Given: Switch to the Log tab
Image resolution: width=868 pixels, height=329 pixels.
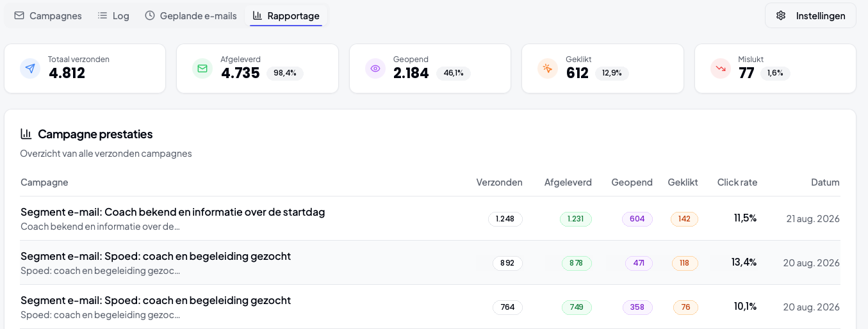Looking at the screenshot, I should coord(113,15).
